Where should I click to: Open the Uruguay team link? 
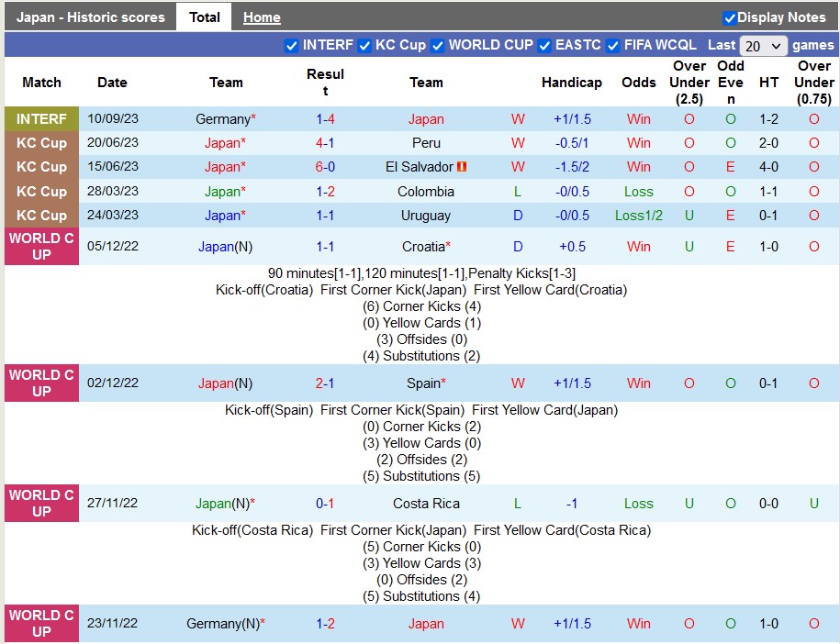point(426,216)
